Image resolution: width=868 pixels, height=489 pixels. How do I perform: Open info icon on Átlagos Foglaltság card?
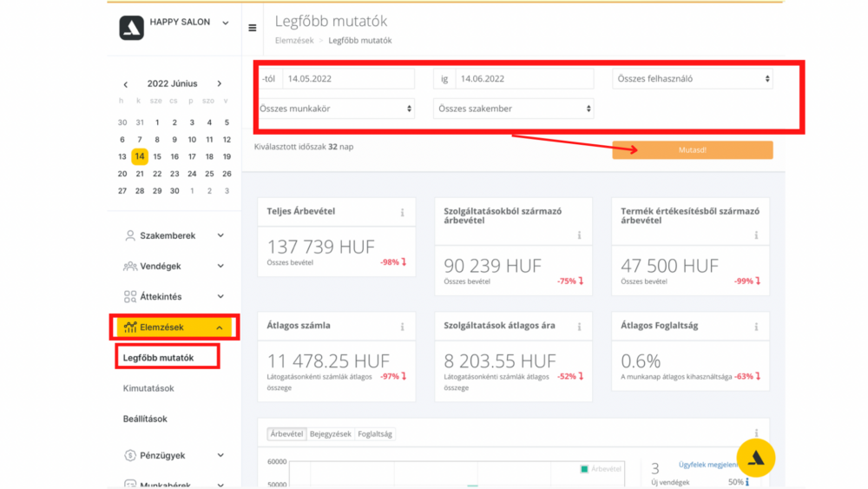click(756, 327)
